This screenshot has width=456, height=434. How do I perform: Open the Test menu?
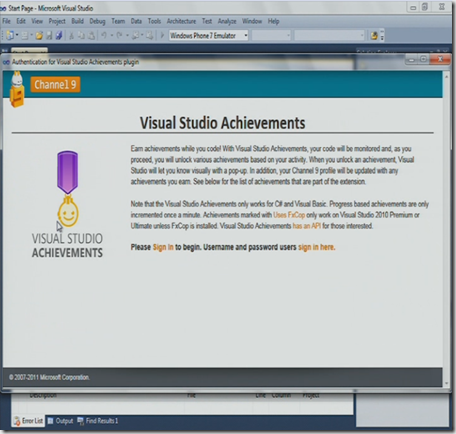click(x=207, y=21)
